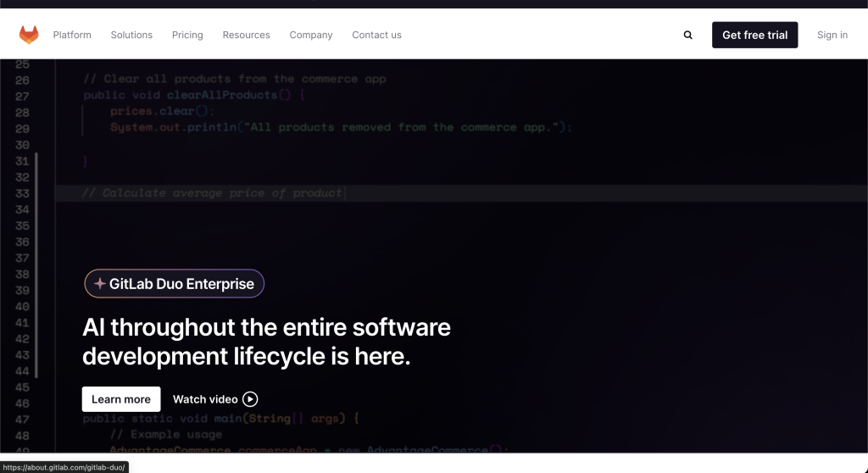Click the play circle icon beside Watch video
This screenshot has height=473, width=868.
(x=250, y=399)
